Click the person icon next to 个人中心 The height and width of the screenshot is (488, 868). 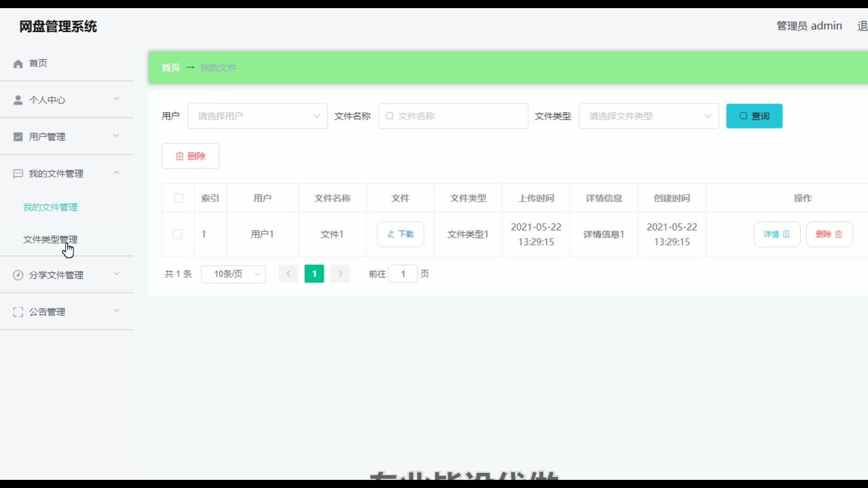[x=18, y=100]
